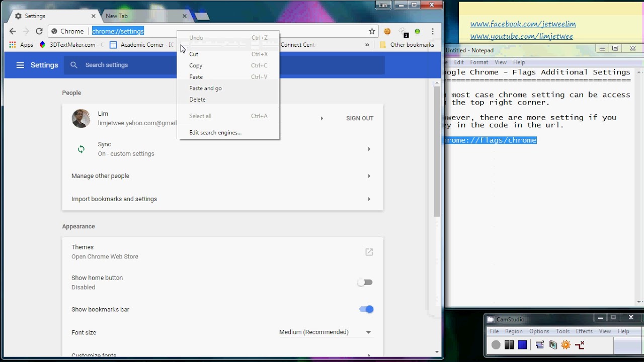This screenshot has height=362, width=644.
Task: Click the cookie extension icon
Action: (x=387, y=31)
